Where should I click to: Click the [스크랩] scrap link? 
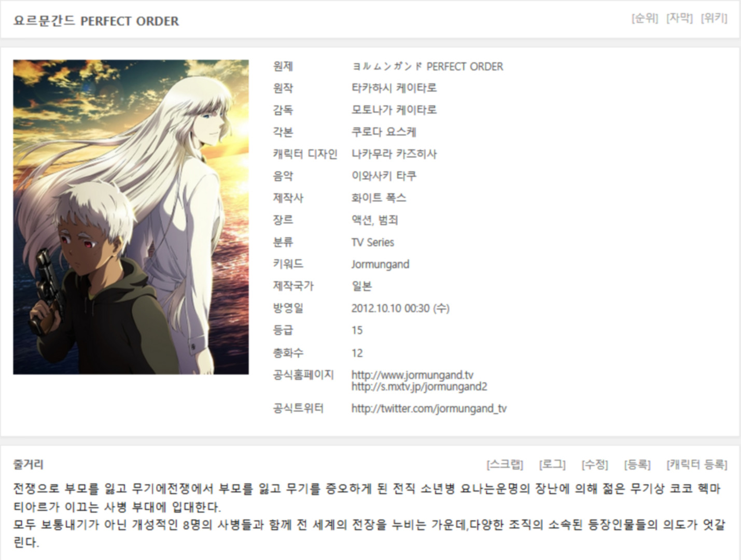(x=505, y=464)
